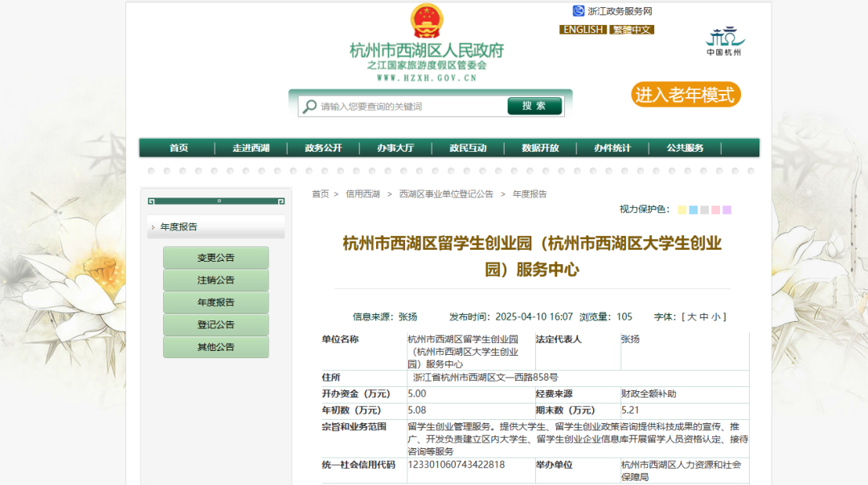Switch the site language to ENGLISH
Screen dimensions: 868x485
583,30
